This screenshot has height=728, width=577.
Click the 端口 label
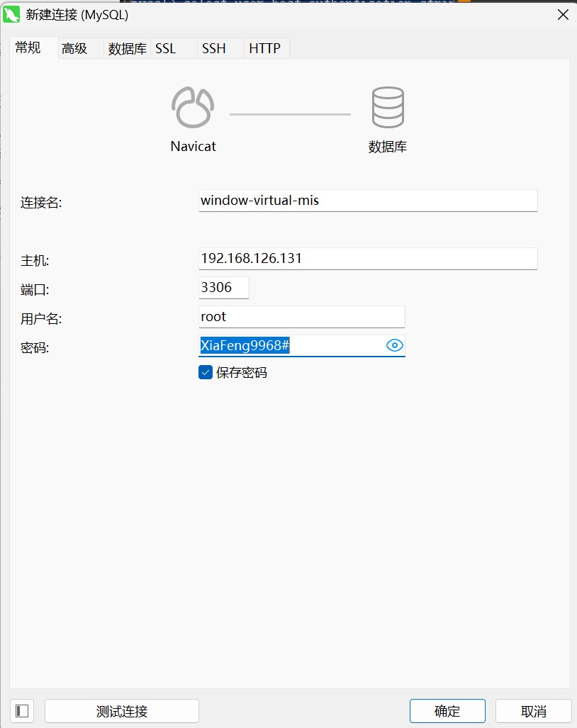[x=35, y=290]
